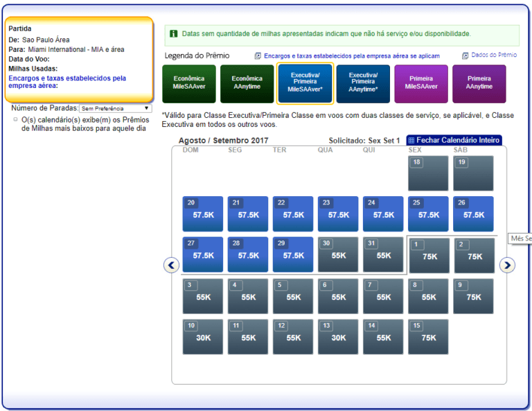Open the Número de Paradas dropdown
This screenshot has width=532, height=411.
click(x=115, y=108)
